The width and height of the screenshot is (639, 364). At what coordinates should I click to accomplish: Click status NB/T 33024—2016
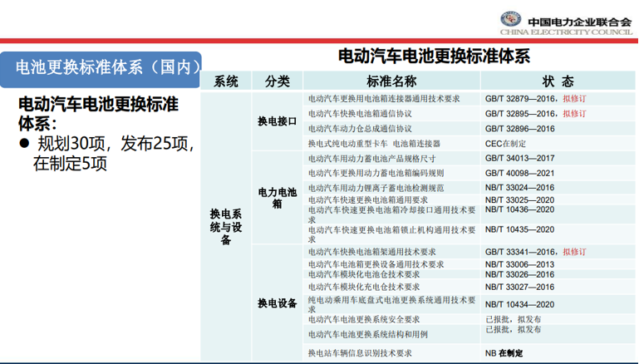pyautogui.click(x=519, y=188)
